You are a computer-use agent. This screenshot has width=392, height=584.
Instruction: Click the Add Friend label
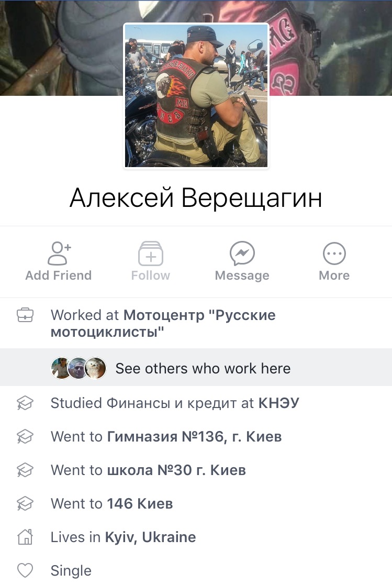tap(59, 276)
